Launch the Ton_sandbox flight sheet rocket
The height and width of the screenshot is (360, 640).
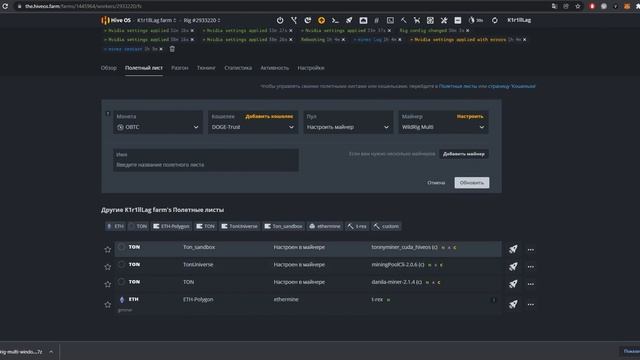point(513,249)
